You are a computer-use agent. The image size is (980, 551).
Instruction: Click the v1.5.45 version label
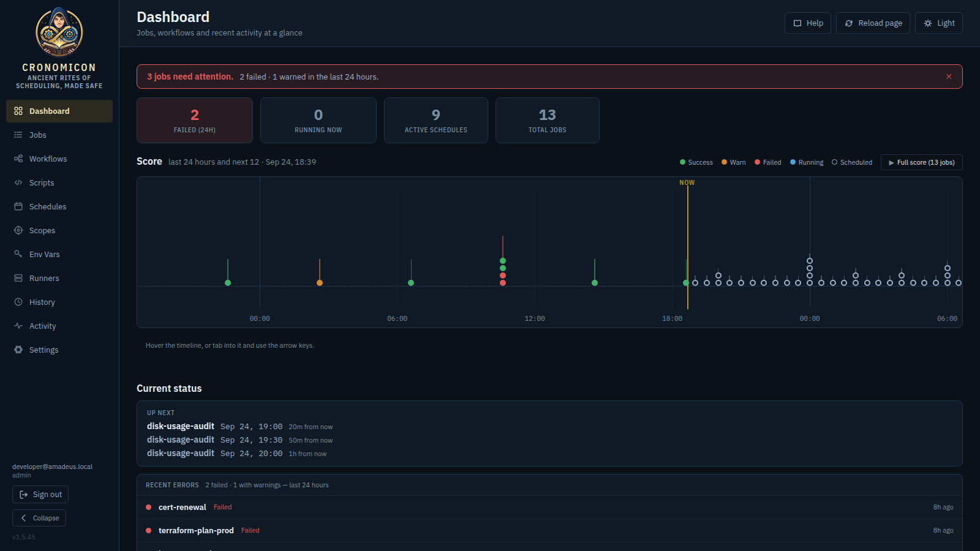click(x=24, y=537)
